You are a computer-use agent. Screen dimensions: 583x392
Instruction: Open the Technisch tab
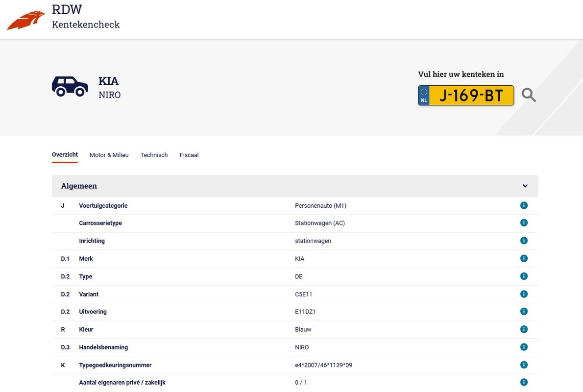pyautogui.click(x=154, y=155)
